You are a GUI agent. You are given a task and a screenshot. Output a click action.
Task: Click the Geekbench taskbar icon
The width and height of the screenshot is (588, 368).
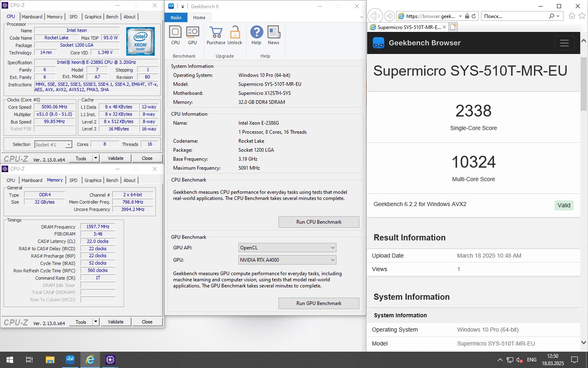tap(70, 360)
